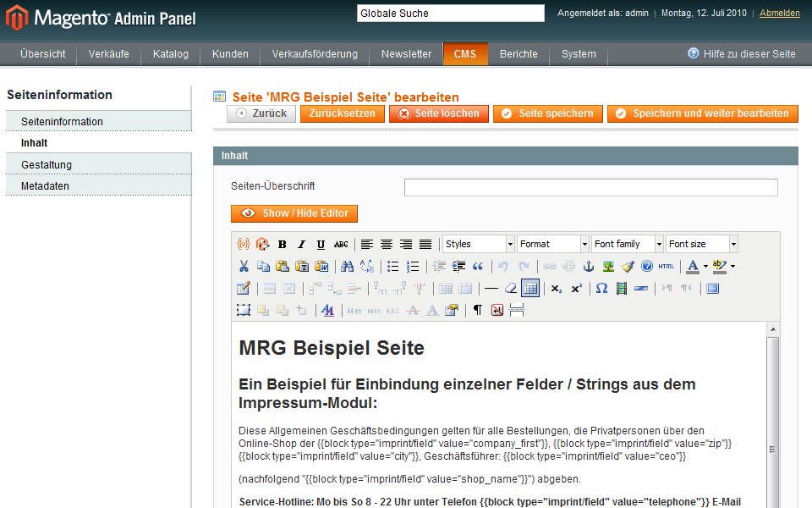The image size is (812, 508).
Task: Justify text fully
Action: tap(425, 244)
